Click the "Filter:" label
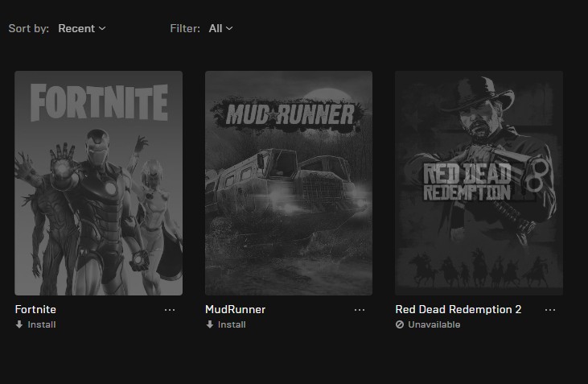588x384 pixels. 185,28
